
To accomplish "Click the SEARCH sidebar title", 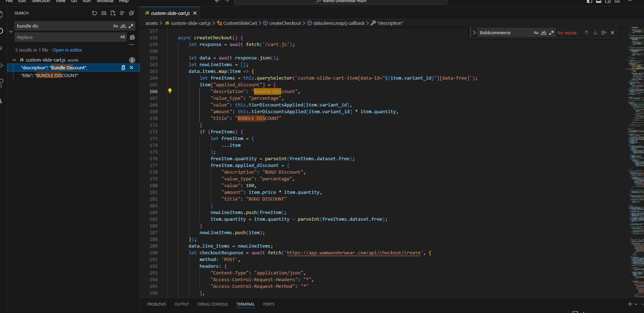I will pyautogui.click(x=22, y=13).
